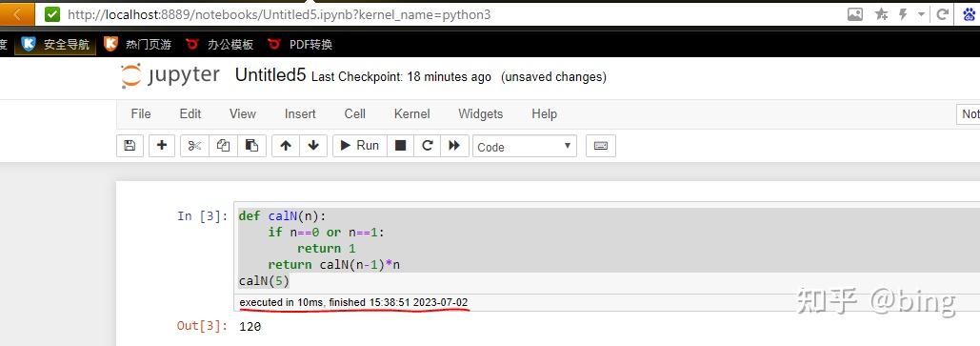Select the Out[3] output prompt
The width and height of the screenshot is (980, 346).
(x=203, y=325)
